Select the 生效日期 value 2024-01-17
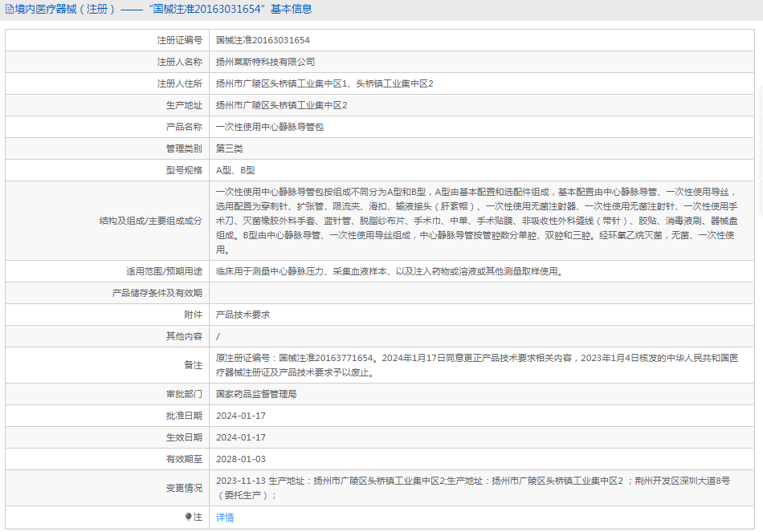The width and height of the screenshot is (763, 532). pyautogui.click(x=241, y=437)
